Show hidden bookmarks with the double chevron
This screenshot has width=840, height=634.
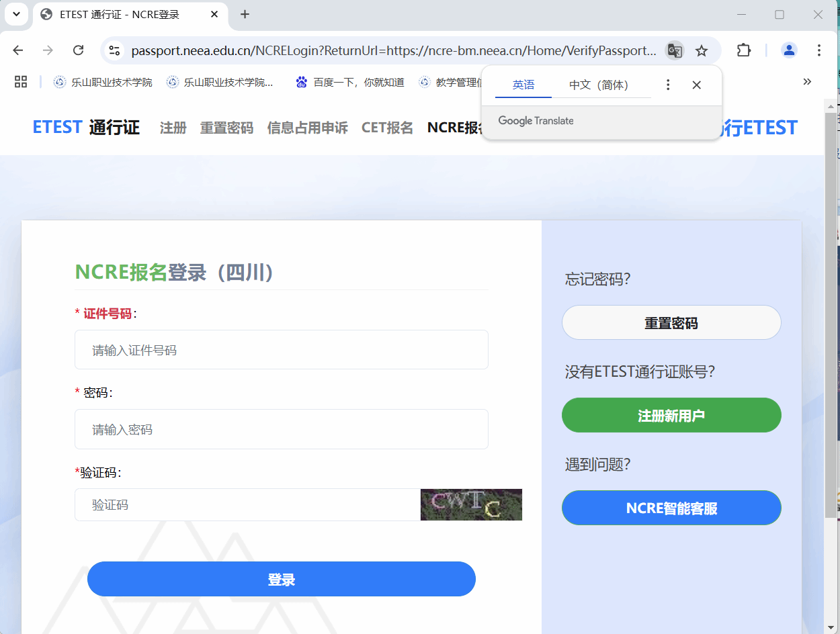tap(807, 82)
